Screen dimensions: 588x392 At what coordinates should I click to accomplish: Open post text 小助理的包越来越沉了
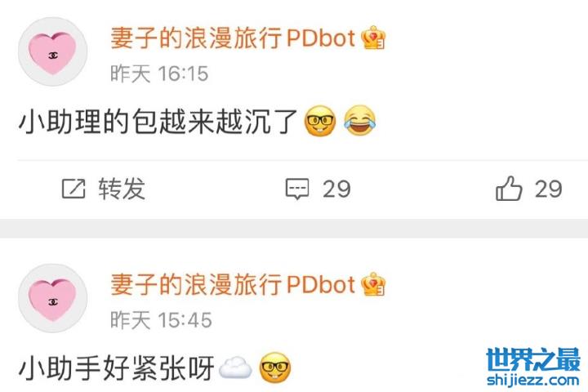point(158,121)
